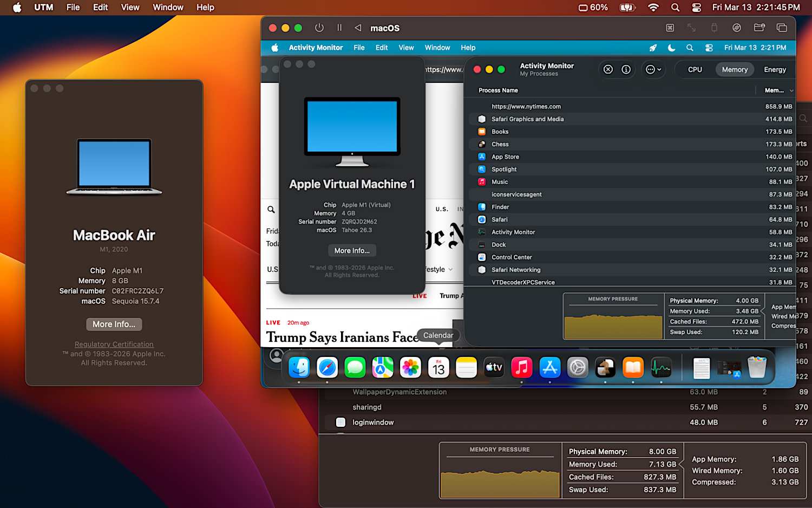Image resolution: width=812 pixels, height=508 pixels.
Task: Toggle the Focus moon icon in guest menu bar
Action: (x=671, y=48)
